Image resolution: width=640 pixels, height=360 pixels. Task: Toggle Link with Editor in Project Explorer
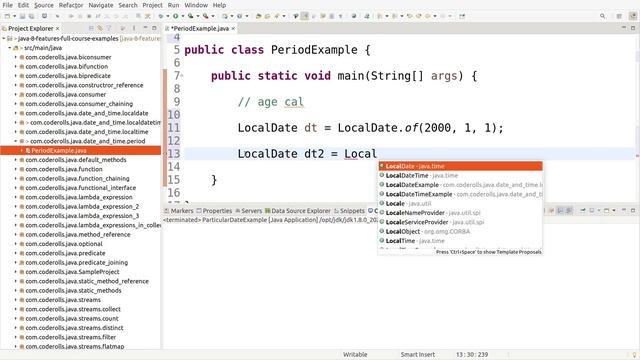click(100, 28)
